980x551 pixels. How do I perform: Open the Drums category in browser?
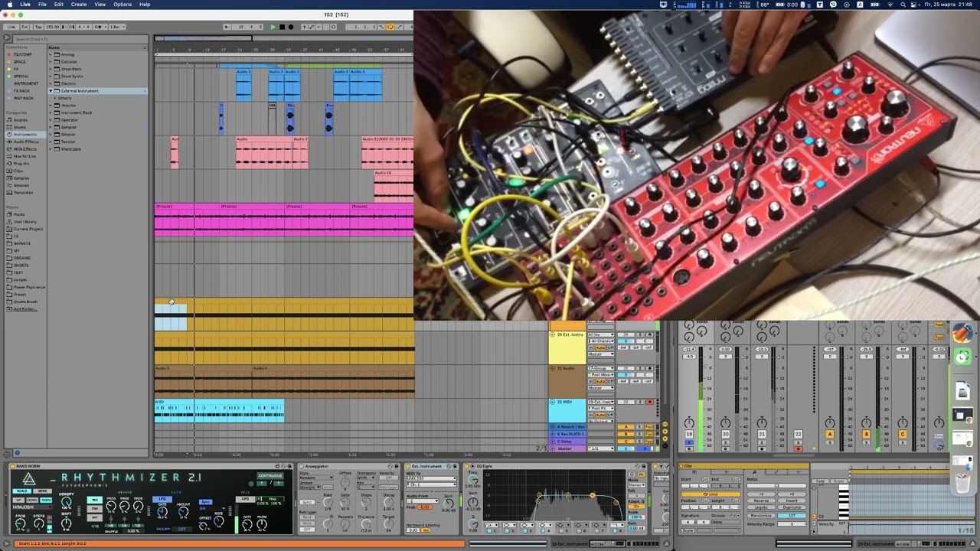19,127
